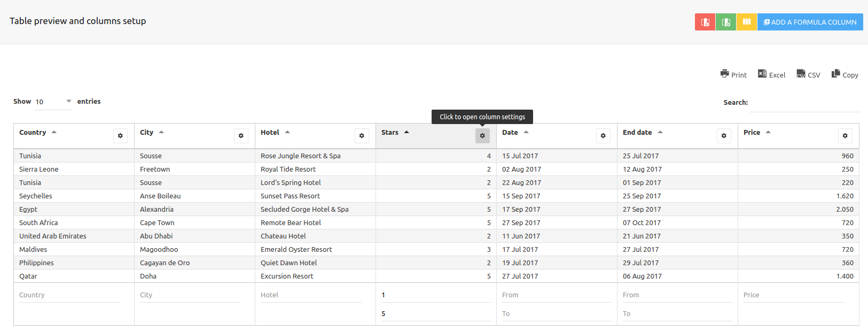The height and width of the screenshot is (331, 868).
Task: Sort by Date column sort arrow
Action: (x=526, y=132)
